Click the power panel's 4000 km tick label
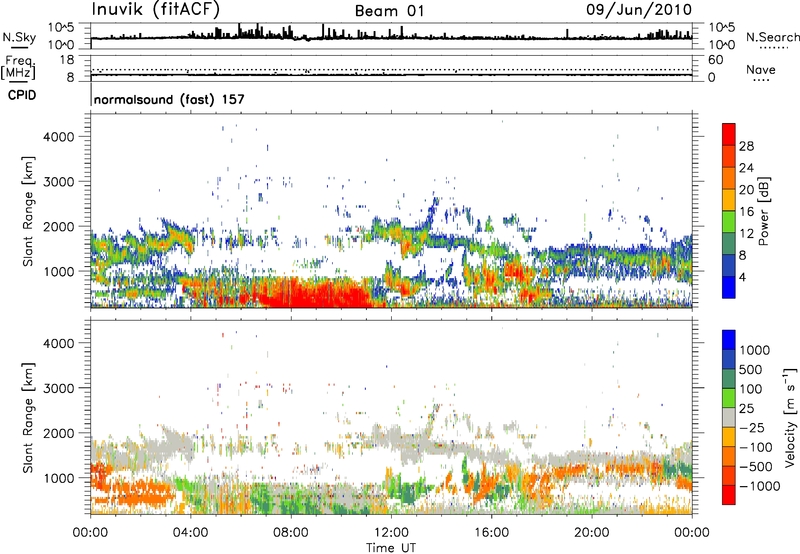 [x=58, y=137]
